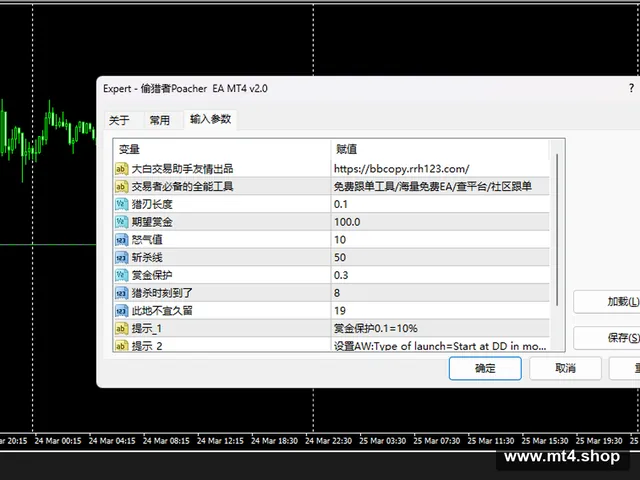Click the https://bbcopy.rrh123.com/ value cell
The width and height of the screenshot is (640, 480).
[440, 169]
